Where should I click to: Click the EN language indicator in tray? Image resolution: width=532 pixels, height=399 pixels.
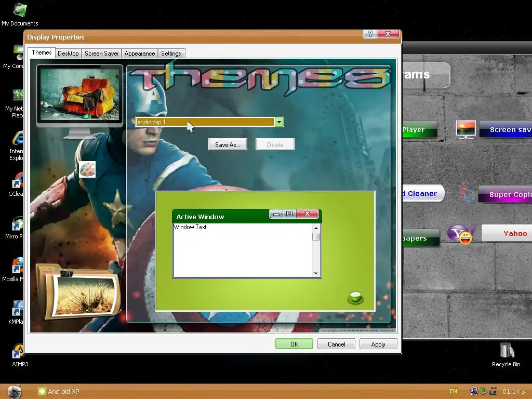453,391
